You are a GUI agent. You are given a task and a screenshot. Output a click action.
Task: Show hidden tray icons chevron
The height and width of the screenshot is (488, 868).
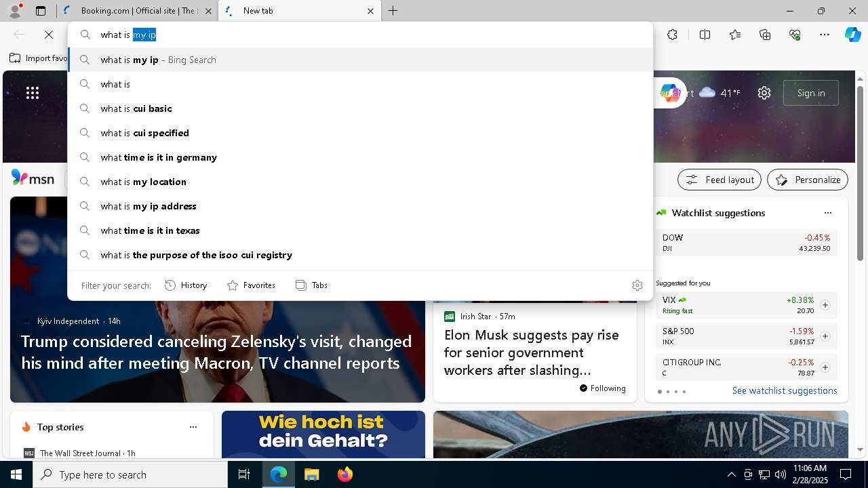coord(731,474)
